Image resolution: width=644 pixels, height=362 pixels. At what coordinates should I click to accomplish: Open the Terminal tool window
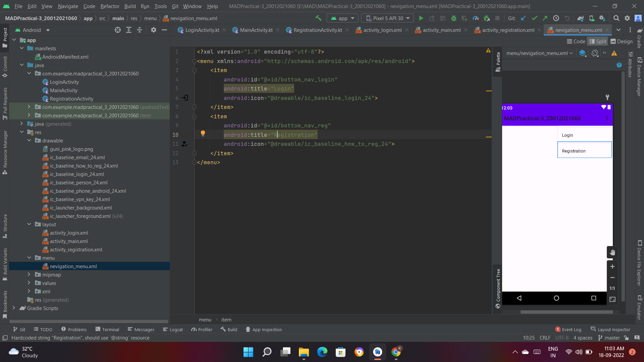[x=107, y=329]
